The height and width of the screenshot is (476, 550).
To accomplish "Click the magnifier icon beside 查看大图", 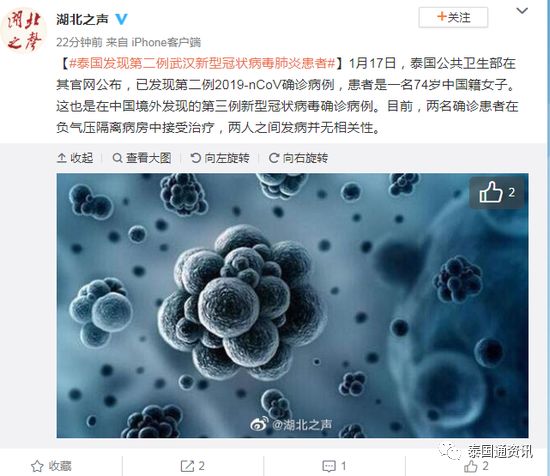I will pos(117,158).
